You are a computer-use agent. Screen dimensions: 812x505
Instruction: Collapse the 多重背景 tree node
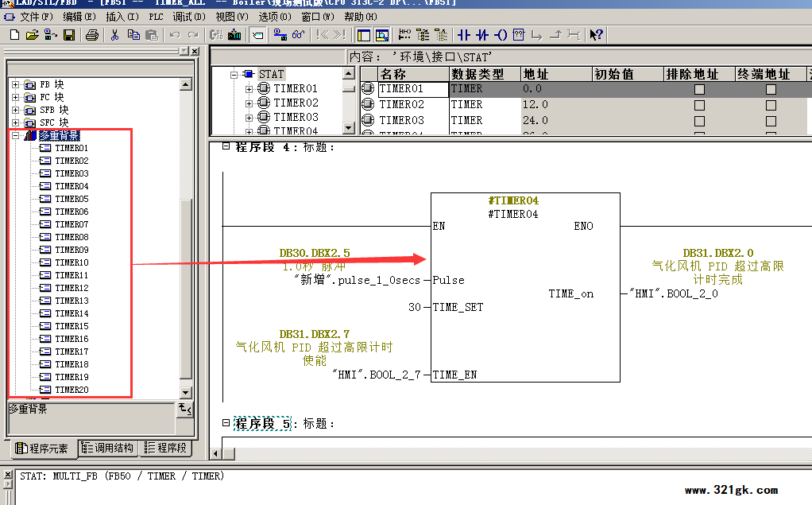pyautogui.click(x=15, y=136)
